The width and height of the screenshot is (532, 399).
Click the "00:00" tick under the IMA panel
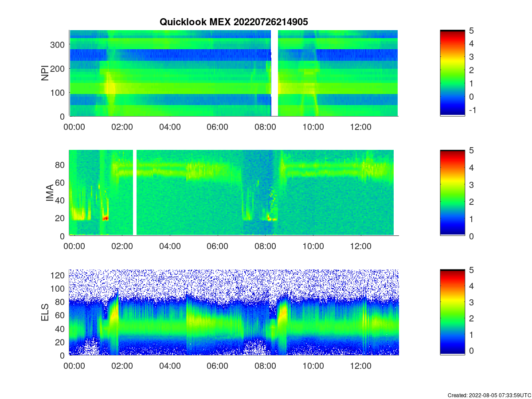(x=74, y=246)
